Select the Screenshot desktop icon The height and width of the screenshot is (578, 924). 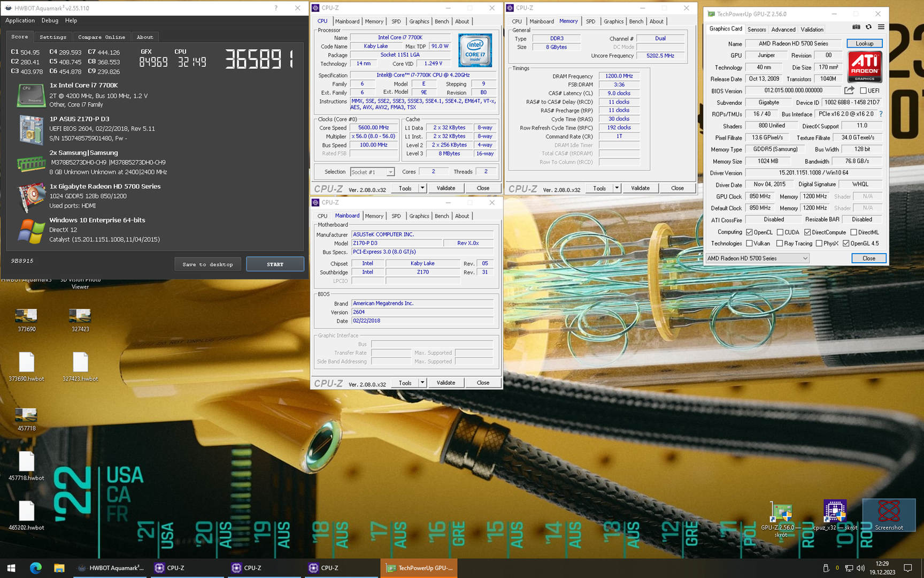pyautogui.click(x=889, y=515)
